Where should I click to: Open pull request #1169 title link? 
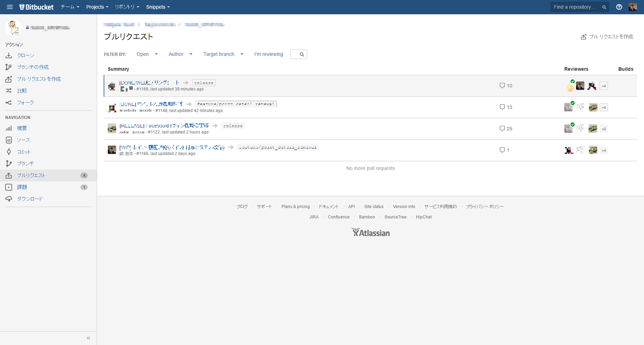pos(149,83)
